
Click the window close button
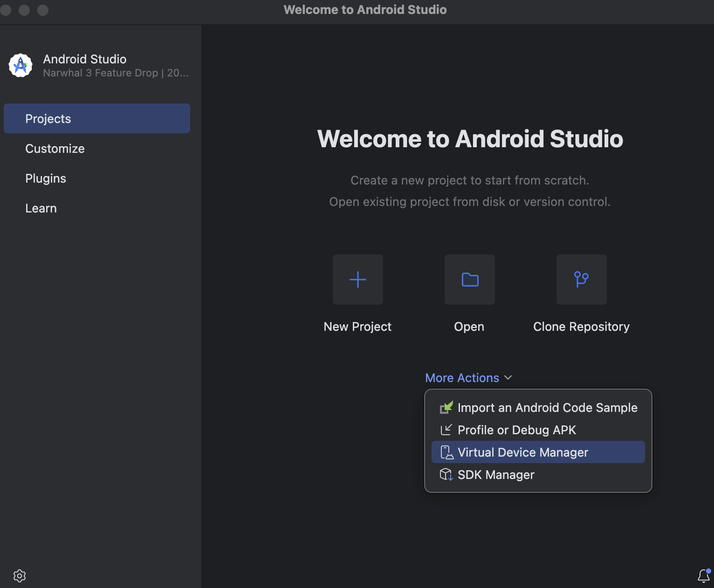[6, 10]
